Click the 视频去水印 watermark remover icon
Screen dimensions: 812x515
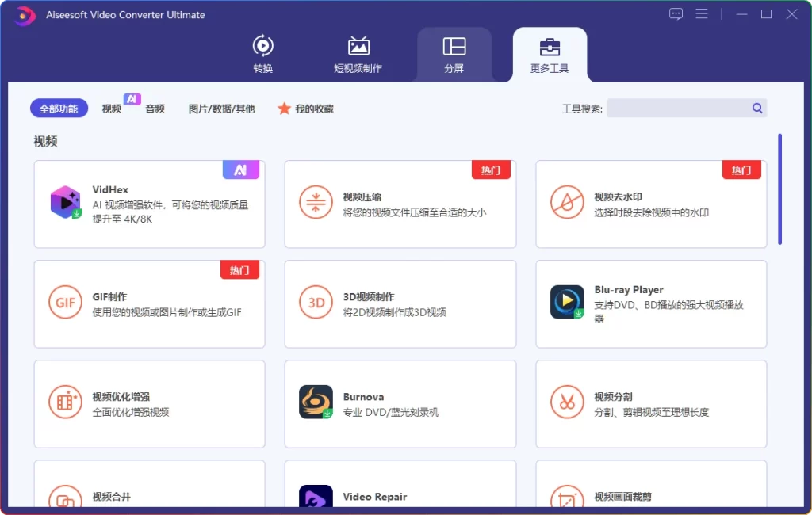[567, 202]
